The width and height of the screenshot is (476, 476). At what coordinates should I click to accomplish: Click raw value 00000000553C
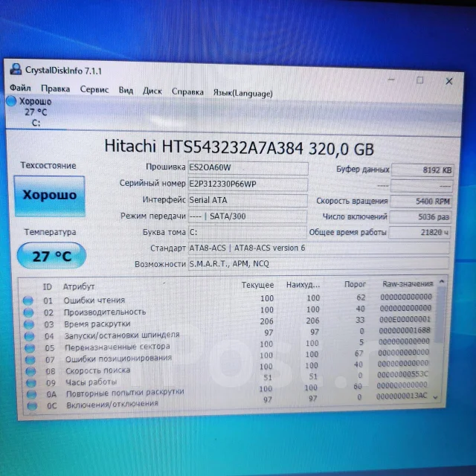pyautogui.click(x=402, y=374)
